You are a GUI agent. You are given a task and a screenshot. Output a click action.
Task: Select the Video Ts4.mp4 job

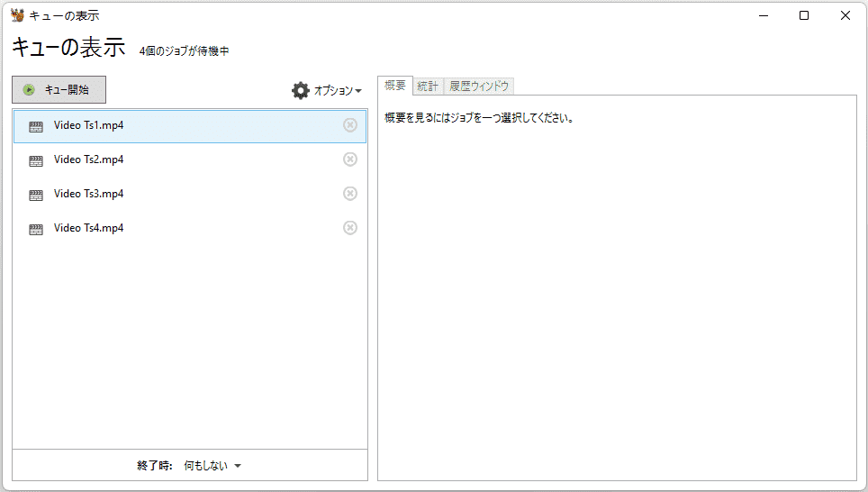click(190, 228)
